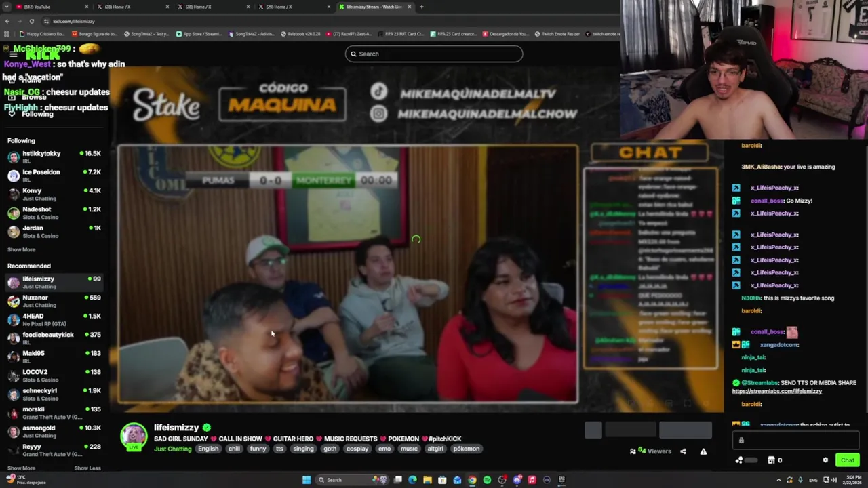
Task: Expand Recommended list with Show More
Action: click(x=21, y=468)
